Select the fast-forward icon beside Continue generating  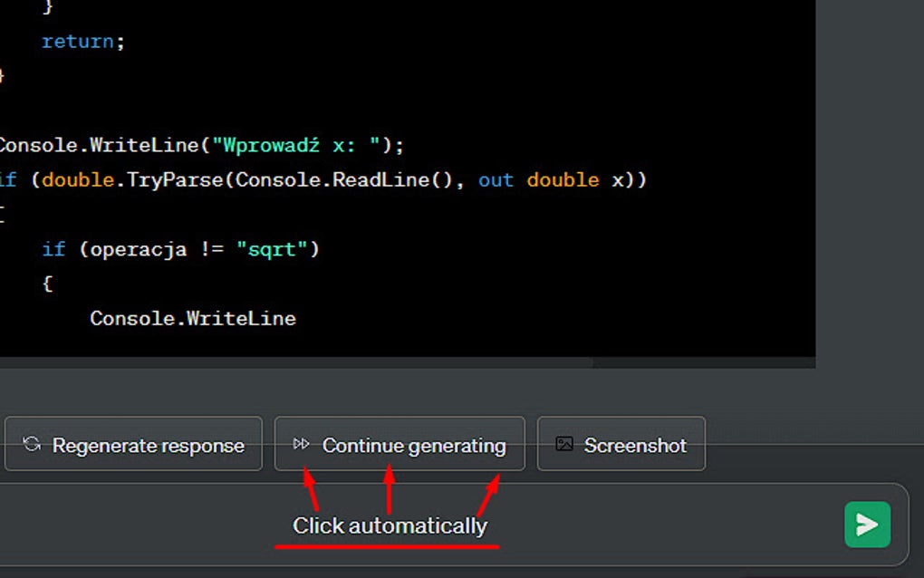pyautogui.click(x=302, y=444)
